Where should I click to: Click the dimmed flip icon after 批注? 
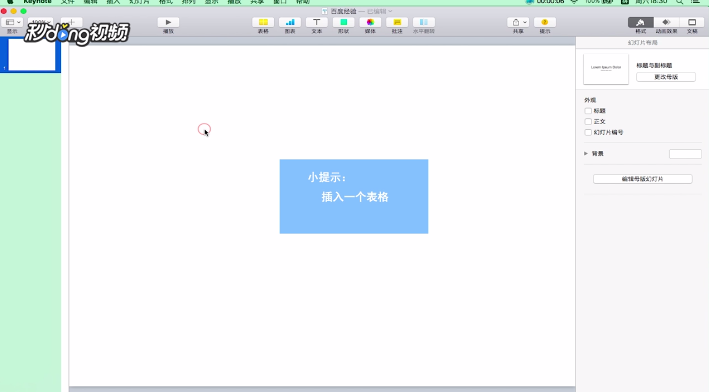click(x=424, y=22)
